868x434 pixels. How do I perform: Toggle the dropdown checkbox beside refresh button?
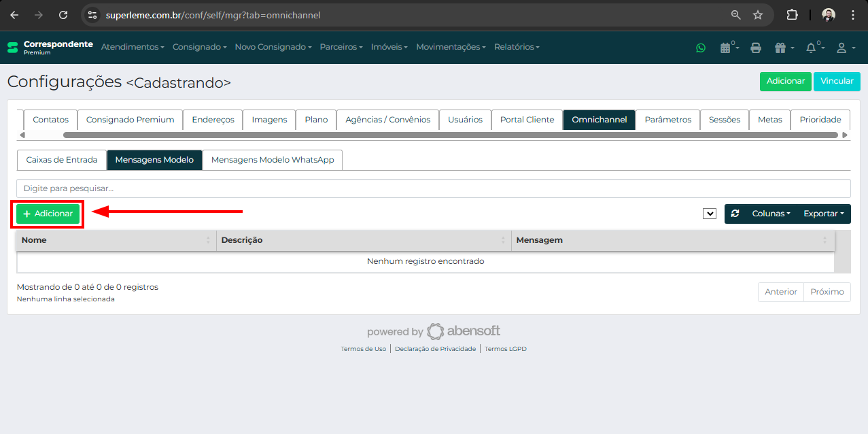tap(710, 214)
